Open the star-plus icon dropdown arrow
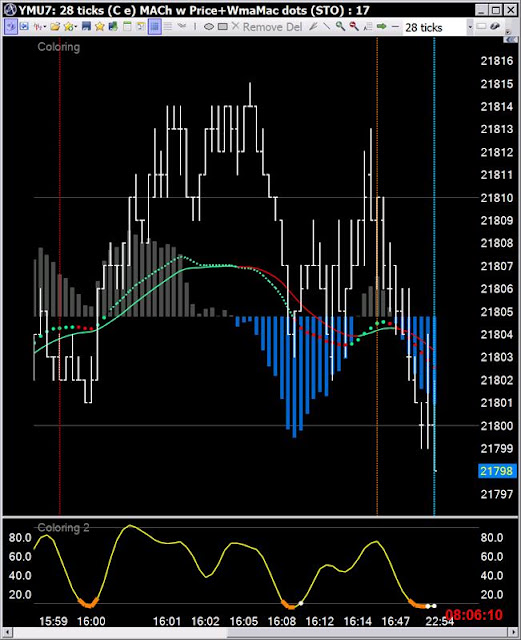The image size is (521, 640). pyautogui.click(x=76, y=27)
